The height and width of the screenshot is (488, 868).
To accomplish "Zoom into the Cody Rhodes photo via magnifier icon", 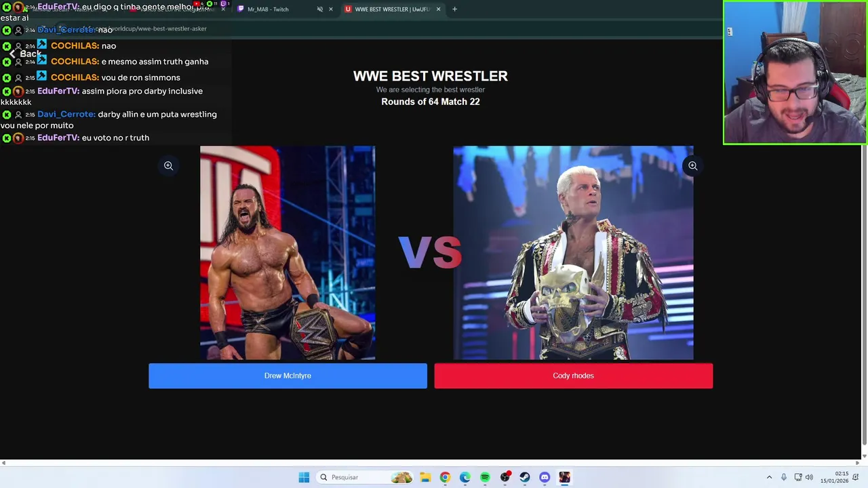I will tap(692, 165).
